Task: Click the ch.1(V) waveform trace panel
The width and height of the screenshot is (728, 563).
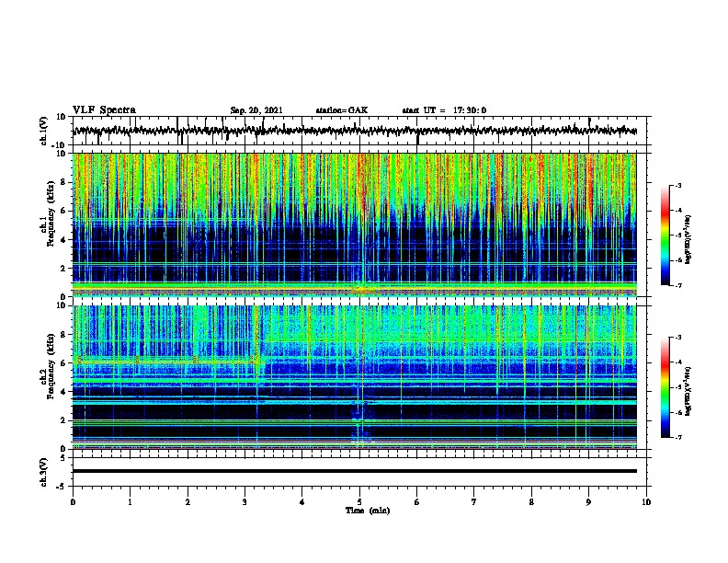Action: (359, 131)
